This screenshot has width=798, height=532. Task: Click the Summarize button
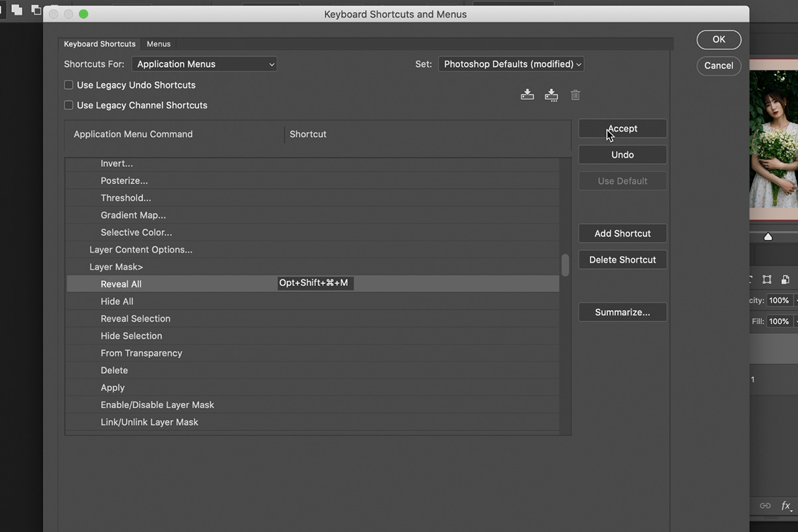(622, 312)
